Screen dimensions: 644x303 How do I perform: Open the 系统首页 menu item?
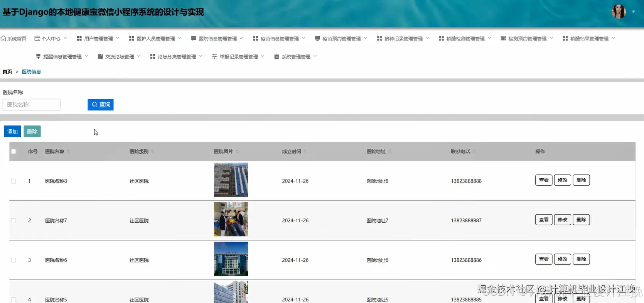[14, 39]
